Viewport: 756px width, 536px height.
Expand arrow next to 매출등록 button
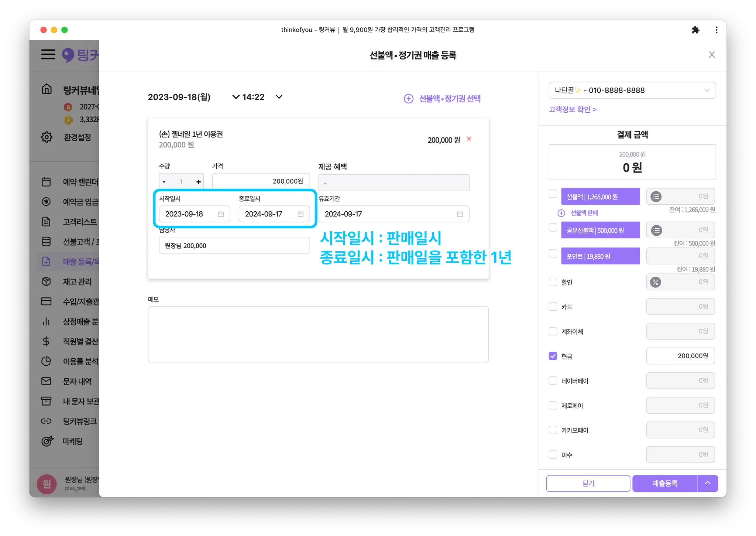pyautogui.click(x=707, y=483)
